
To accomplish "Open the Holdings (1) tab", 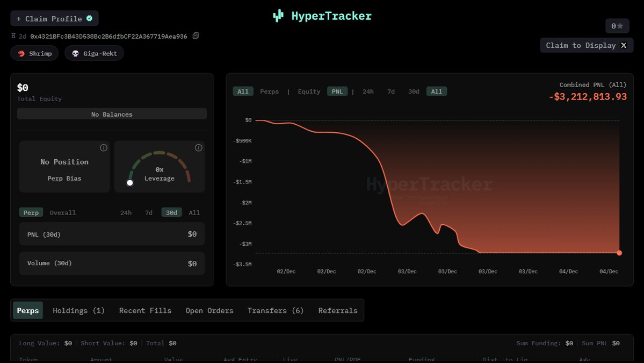I will 78,311.
